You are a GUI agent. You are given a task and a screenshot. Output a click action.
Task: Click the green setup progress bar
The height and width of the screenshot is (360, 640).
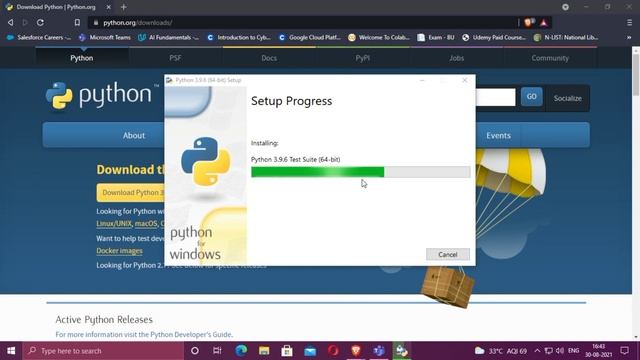coord(360,172)
